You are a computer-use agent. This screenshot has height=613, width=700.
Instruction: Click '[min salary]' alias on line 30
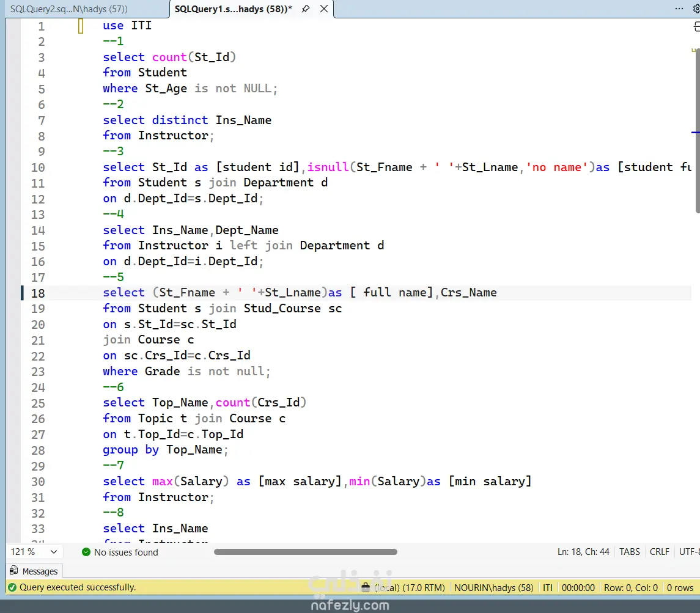pyautogui.click(x=490, y=481)
